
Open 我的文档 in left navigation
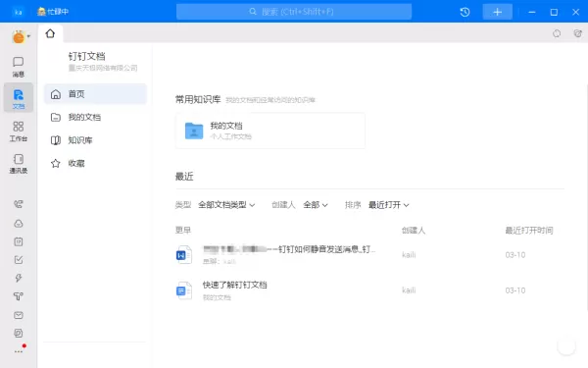pyautogui.click(x=95, y=117)
